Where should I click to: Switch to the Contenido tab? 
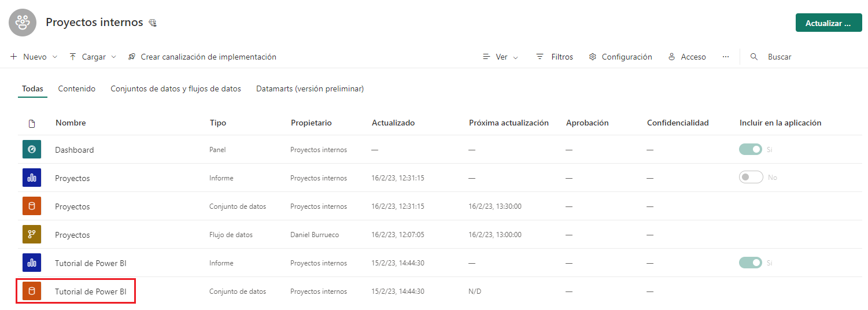click(x=77, y=88)
